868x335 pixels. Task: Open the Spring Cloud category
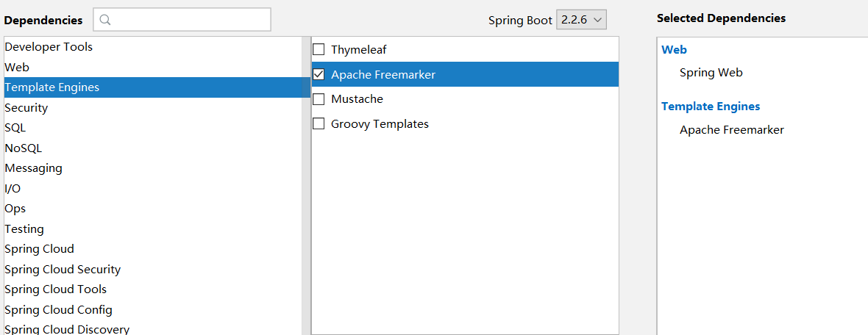[x=39, y=249]
